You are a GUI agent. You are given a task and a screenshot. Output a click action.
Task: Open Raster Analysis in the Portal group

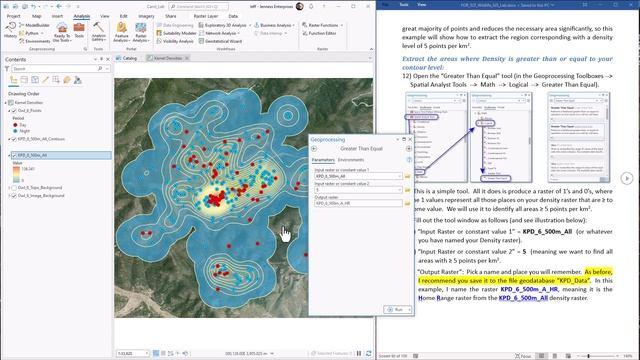[x=140, y=32]
